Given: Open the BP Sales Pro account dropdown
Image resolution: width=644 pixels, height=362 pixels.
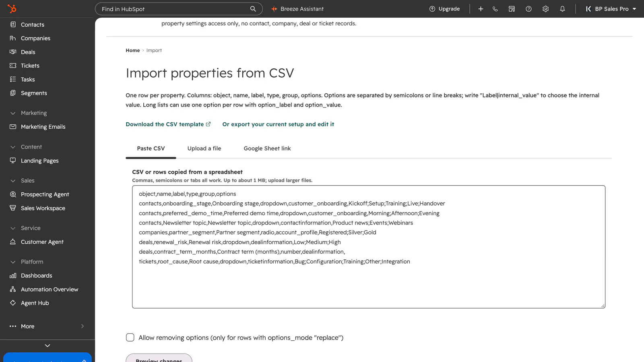Looking at the screenshot, I should click(x=611, y=9).
